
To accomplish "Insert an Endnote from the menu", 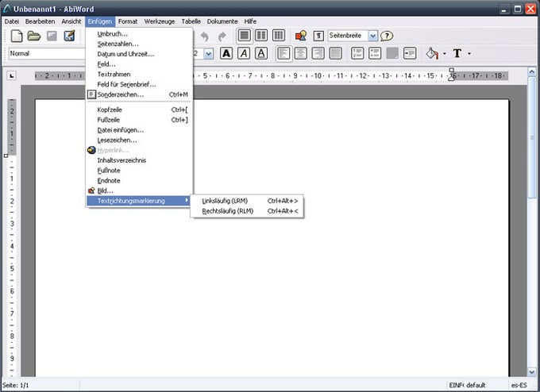I will pos(139,180).
